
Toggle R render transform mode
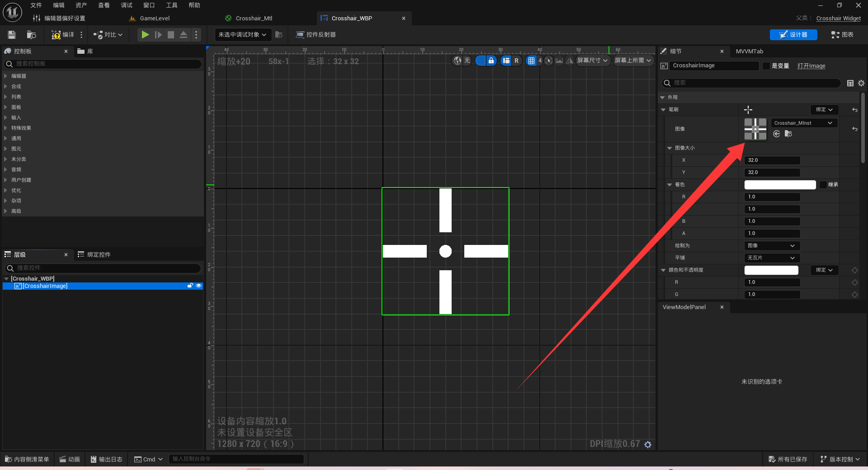click(x=517, y=61)
